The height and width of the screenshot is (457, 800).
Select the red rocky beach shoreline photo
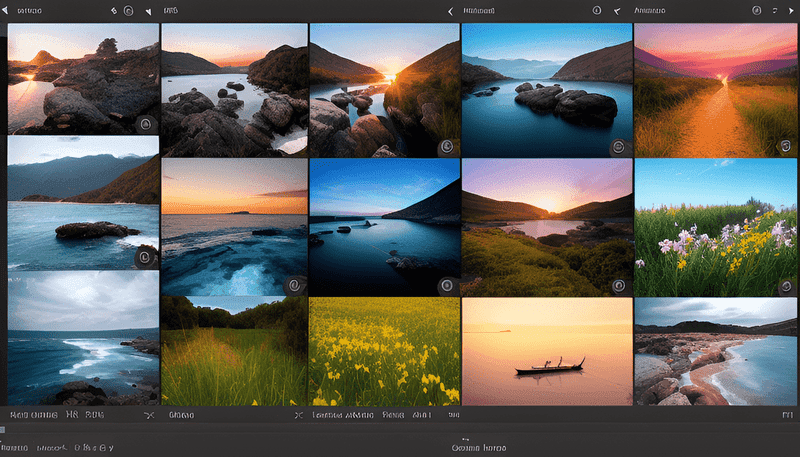[715, 351]
